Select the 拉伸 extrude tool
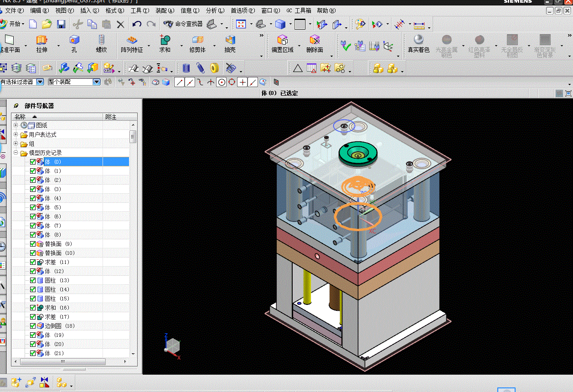 tap(42, 44)
